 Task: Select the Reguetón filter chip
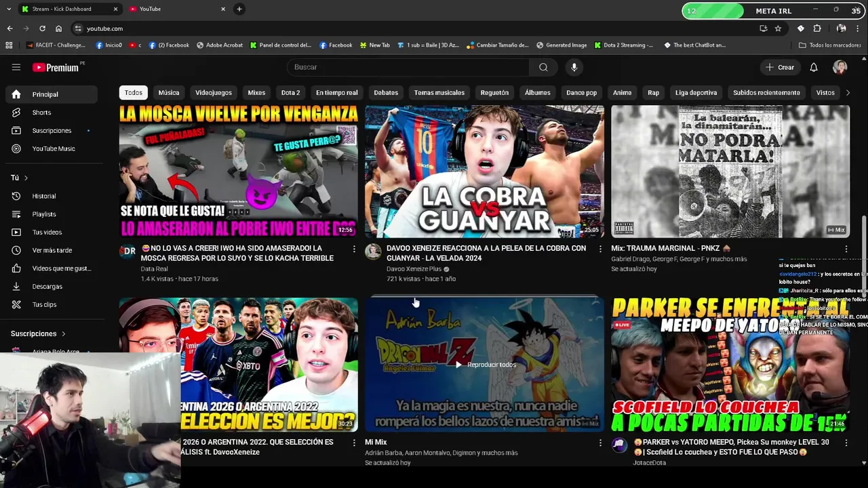[494, 92]
